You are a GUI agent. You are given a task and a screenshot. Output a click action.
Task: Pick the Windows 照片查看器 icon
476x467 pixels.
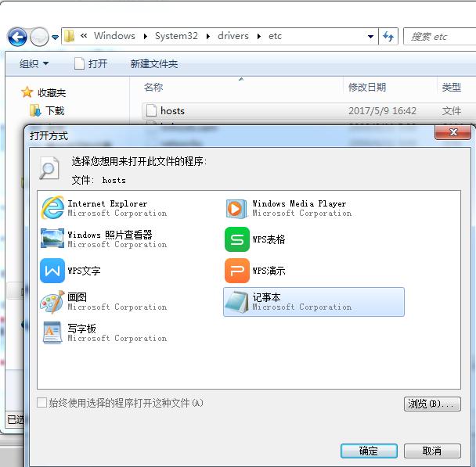point(52,239)
